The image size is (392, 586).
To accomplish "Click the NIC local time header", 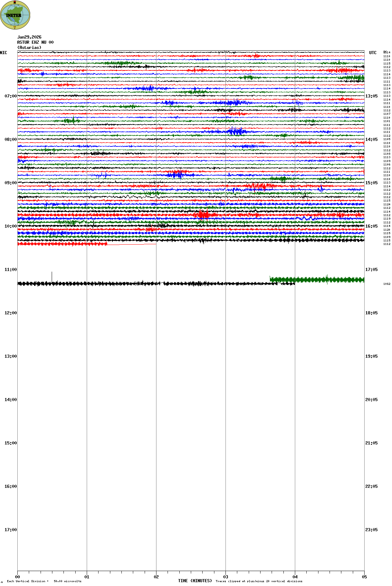I will [x=3, y=53].
